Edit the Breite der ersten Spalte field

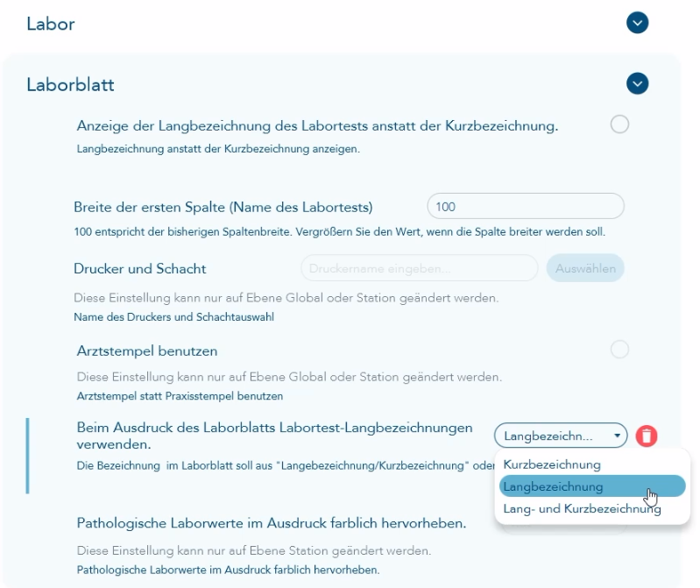(x=526, y=206)
